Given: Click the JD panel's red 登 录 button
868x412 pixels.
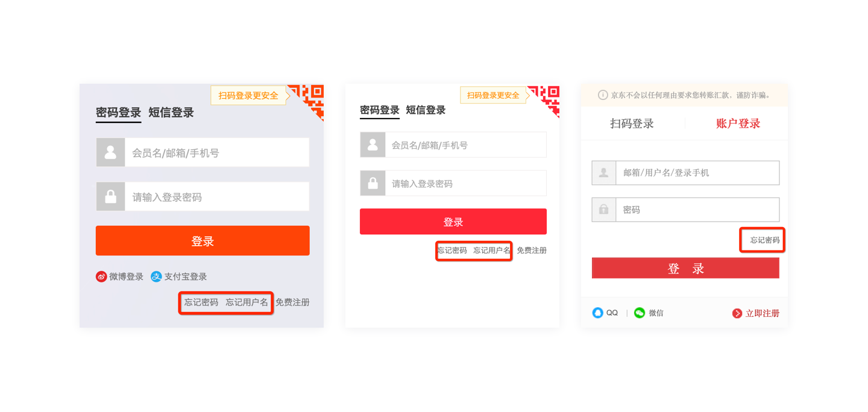Looking at the screenshot, I should (x=685, y=269).
